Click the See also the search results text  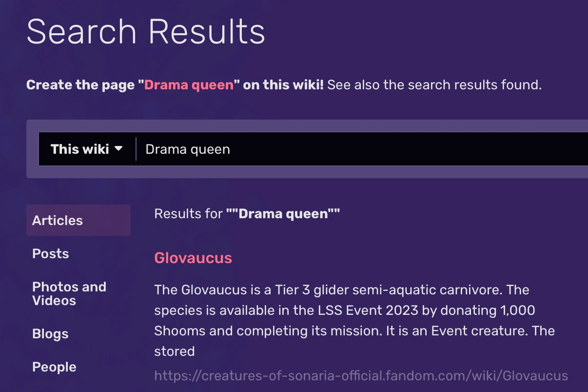(x=434, y=85)
